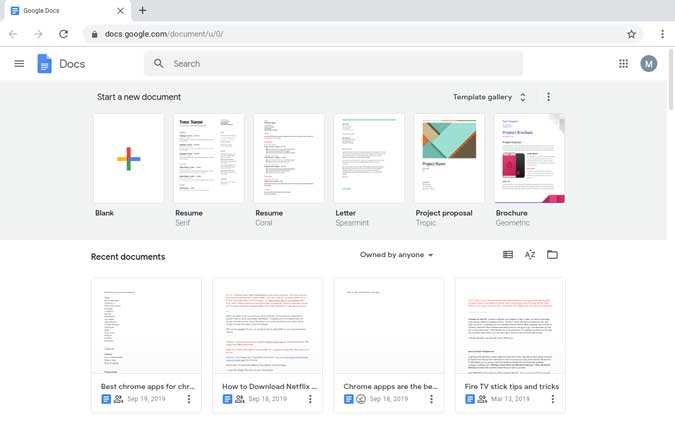The width and height of the screenshot is (675, 422).
Task: Open the Chrome three-dot menu
Action: pyautogui.click(x=663, y=34)
